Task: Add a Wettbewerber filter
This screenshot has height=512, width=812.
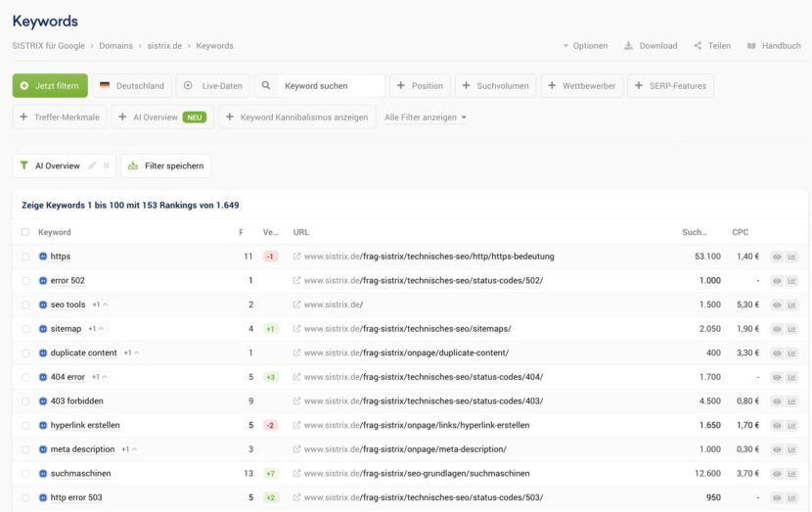Action: 582,85
